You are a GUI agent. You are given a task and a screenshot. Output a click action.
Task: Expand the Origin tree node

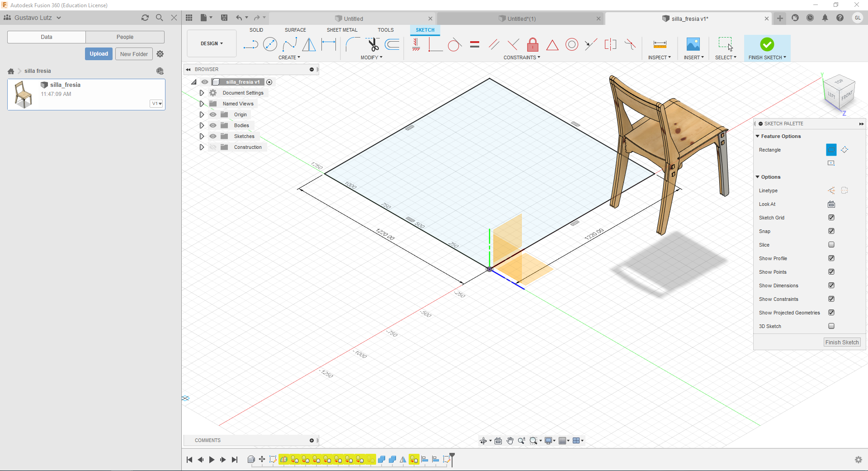[202, 114]
